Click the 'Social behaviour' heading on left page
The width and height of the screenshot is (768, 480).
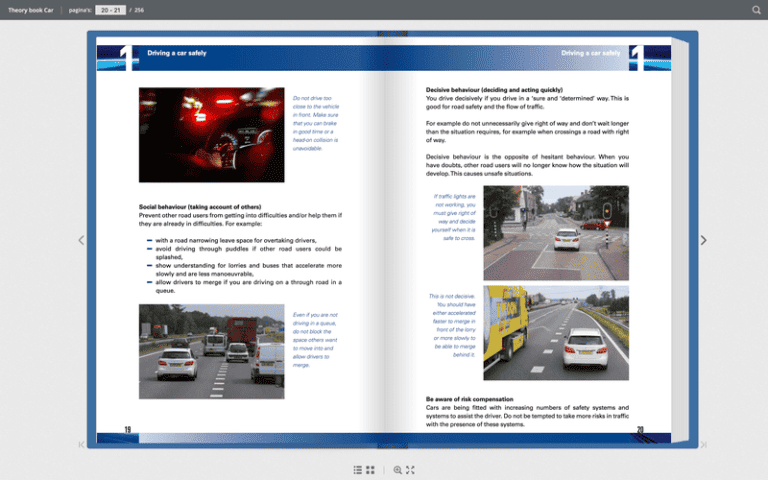coord(200,207)
